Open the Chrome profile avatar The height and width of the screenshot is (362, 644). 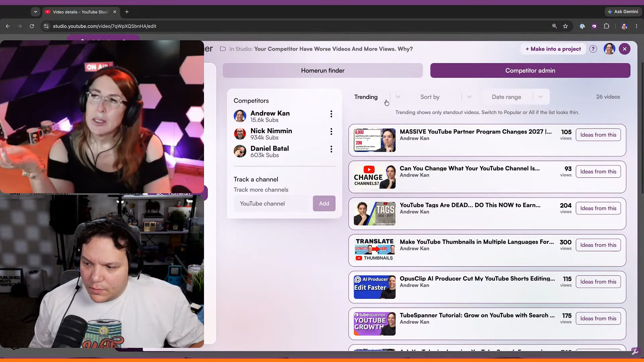point(624,26)
